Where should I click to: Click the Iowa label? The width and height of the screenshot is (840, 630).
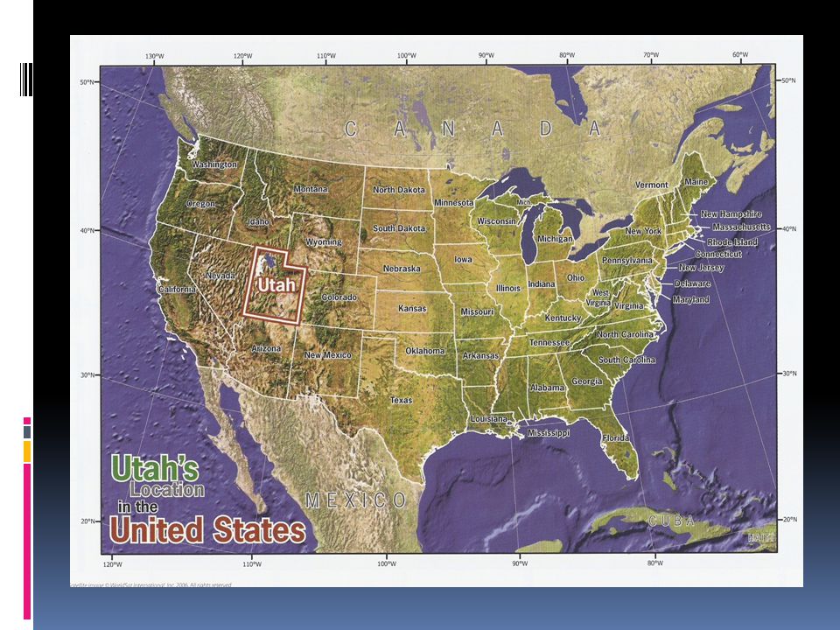click(464, 259)
